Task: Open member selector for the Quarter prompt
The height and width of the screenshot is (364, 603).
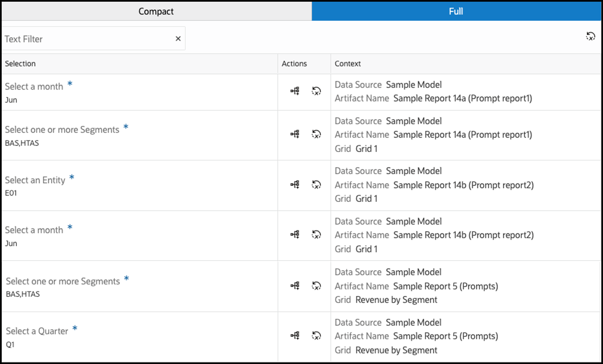Action: pyautogui.click(x=295, y=336)
